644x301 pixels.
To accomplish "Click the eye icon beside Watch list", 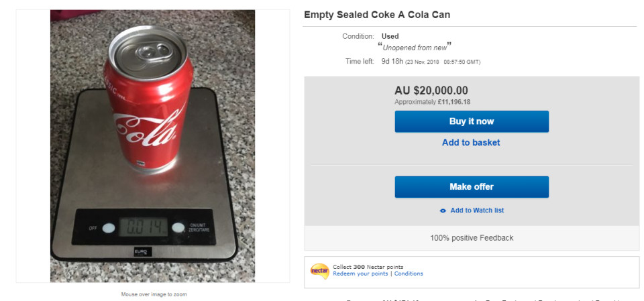I will (443, 210).
